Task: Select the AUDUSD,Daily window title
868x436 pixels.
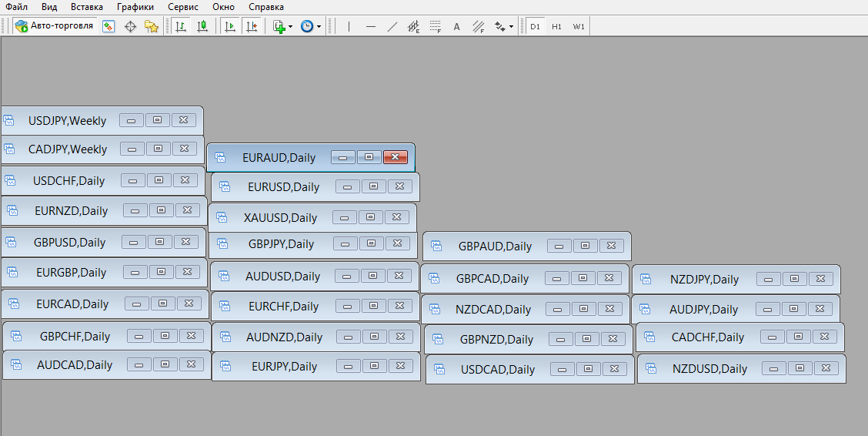Action: [x=283, y=276]
